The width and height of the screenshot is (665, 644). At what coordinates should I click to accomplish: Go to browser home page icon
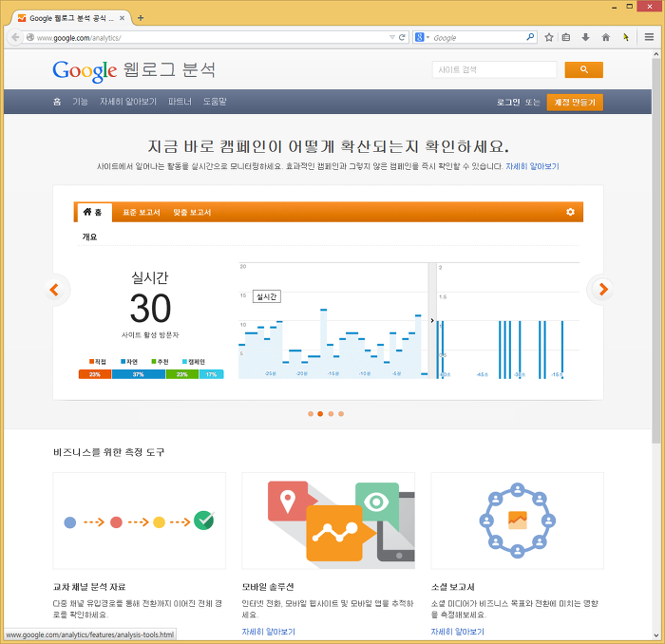coord(606,37)
